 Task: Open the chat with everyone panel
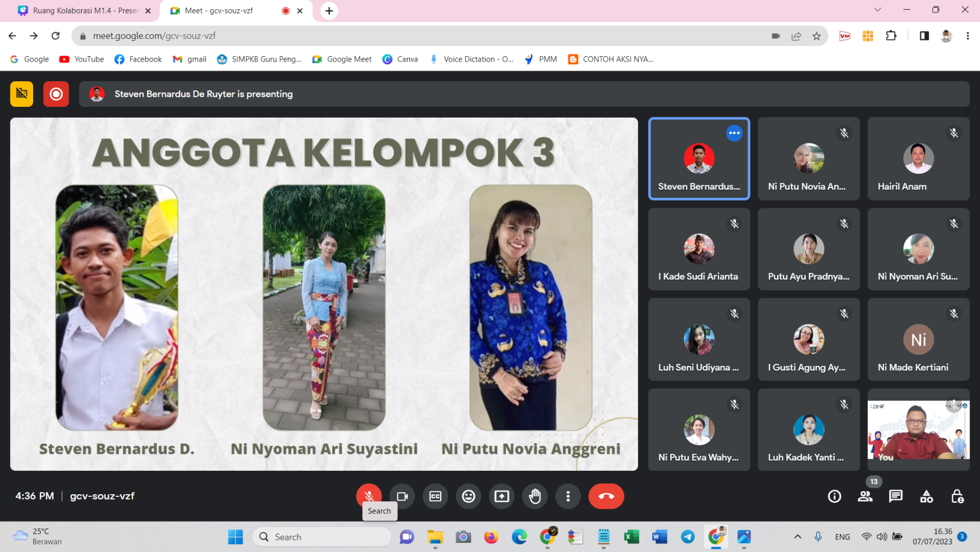tap(896, 496)
